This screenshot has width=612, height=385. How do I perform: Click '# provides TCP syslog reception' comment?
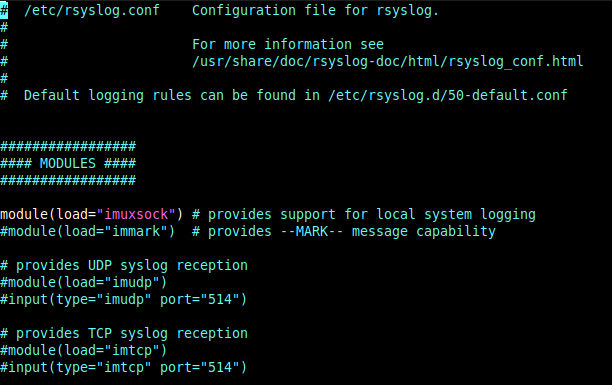(x=124, y=333)
